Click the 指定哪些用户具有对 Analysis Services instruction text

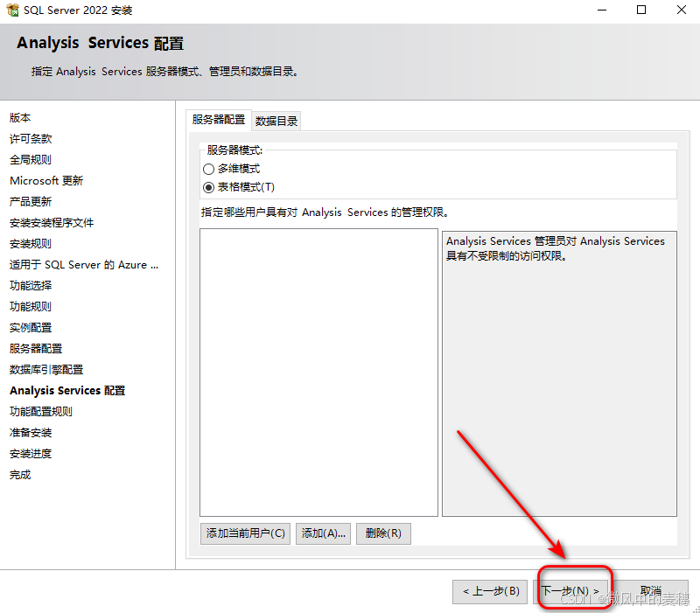(x=325, y=212)
